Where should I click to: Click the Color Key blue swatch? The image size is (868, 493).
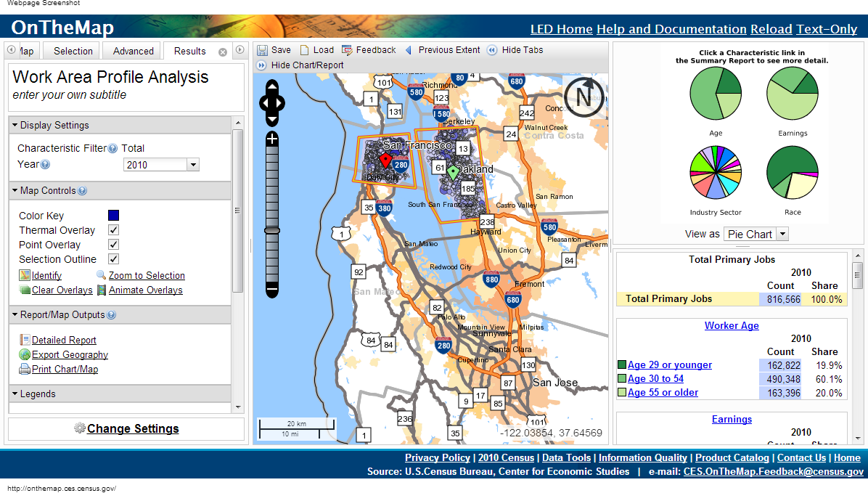point(113,216)
